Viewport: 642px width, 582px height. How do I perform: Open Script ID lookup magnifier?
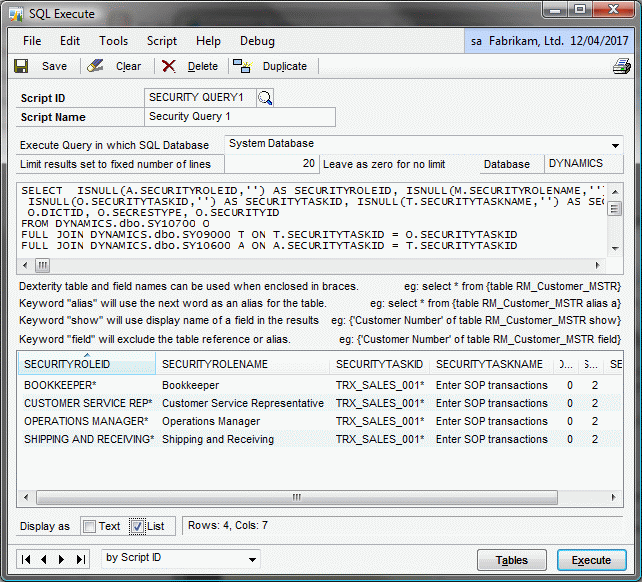265,98
